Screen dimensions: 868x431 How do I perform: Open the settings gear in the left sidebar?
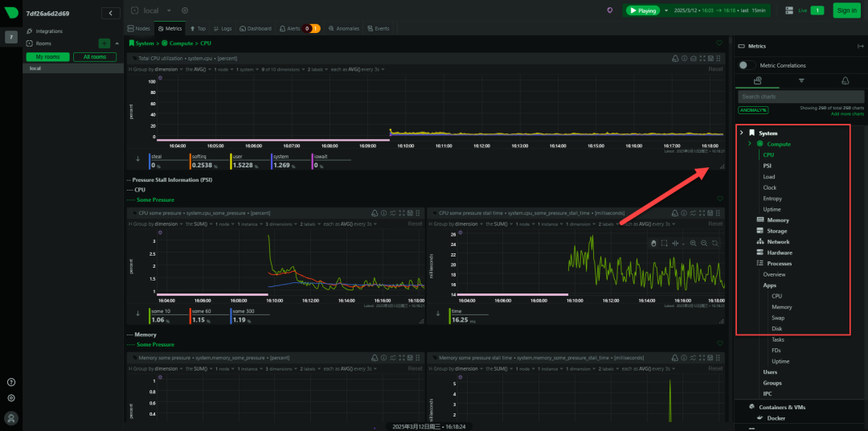click(x=11, y=398)
